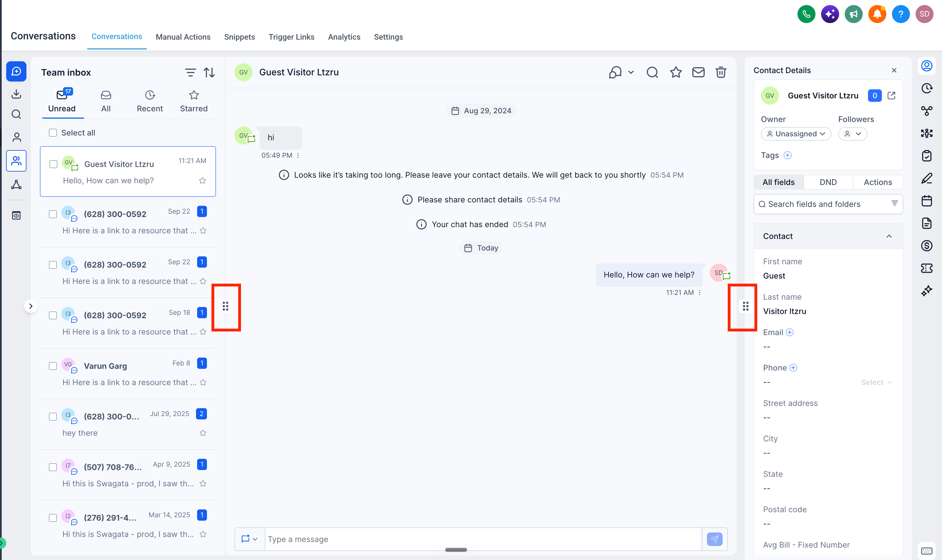Image resolution: width=942 pixels, height=560 pixels.
Task: Click the dollar sign payments icon in right rail
Action: coord(927,246)
